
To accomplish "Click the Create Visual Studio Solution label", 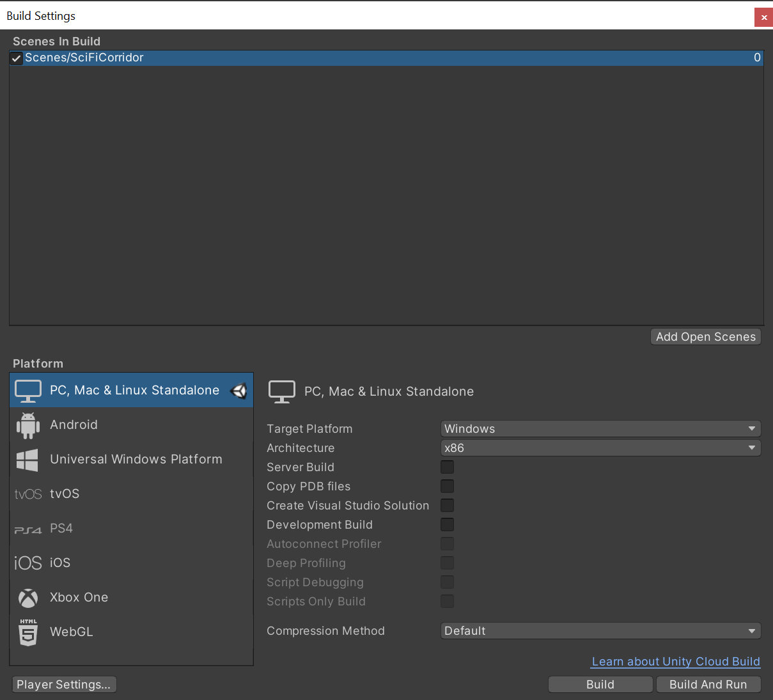I will (x=348, y=506).
